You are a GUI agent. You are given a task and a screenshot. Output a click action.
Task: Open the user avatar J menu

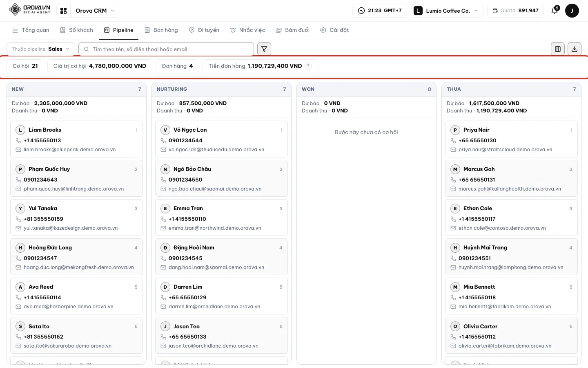pos(572,11)
